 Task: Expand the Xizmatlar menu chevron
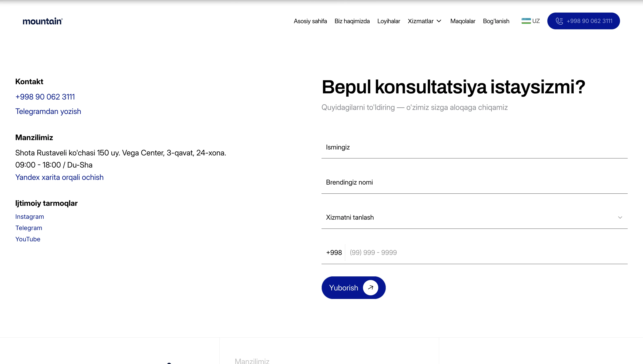[439, 21]
